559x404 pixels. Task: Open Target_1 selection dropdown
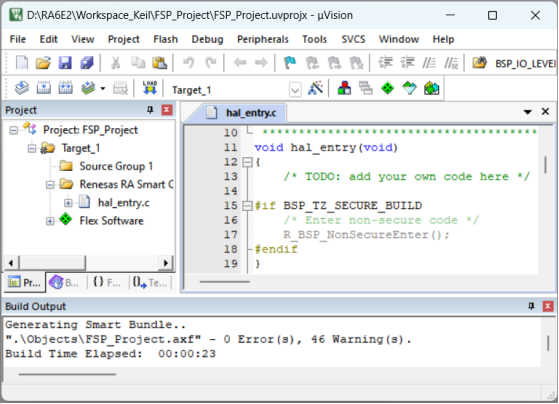[x=295, y=90]
